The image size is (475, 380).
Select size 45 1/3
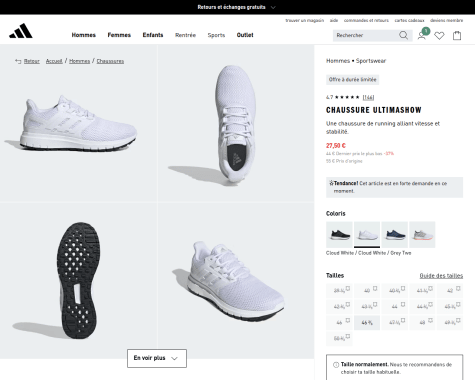pos(450,306)
